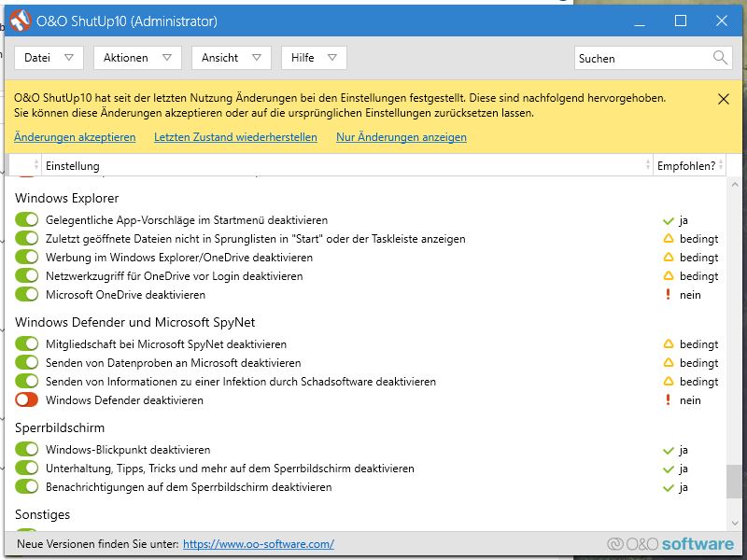This screenshot has width=747, height=560.
Task: Click Letzten Zustand wiederherstellen link
Action: coord(235,137)
